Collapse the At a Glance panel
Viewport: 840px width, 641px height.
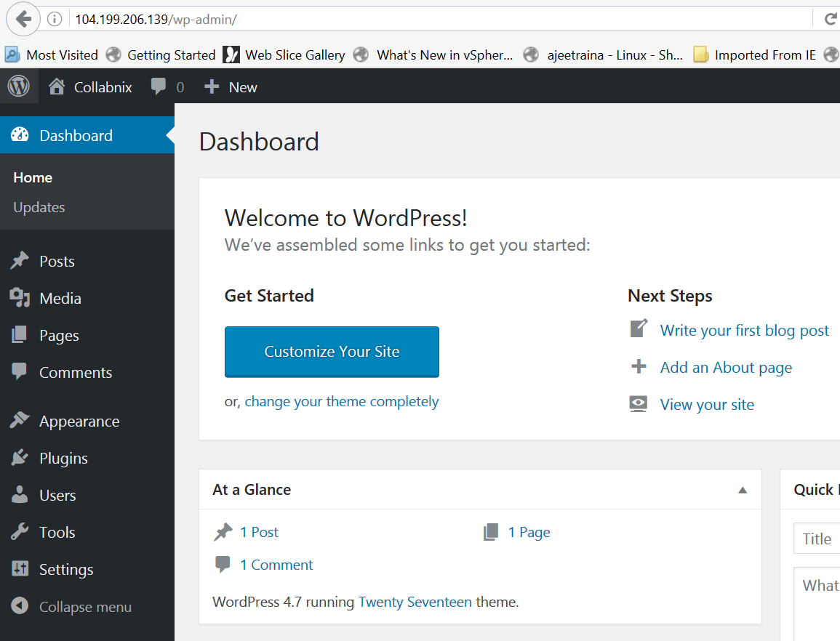coord(743,490)
